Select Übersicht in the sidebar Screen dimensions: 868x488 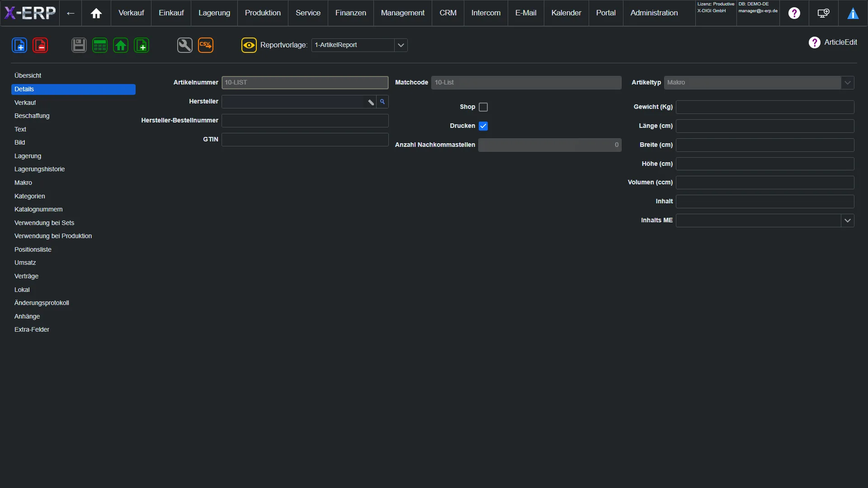coord(73,76)
